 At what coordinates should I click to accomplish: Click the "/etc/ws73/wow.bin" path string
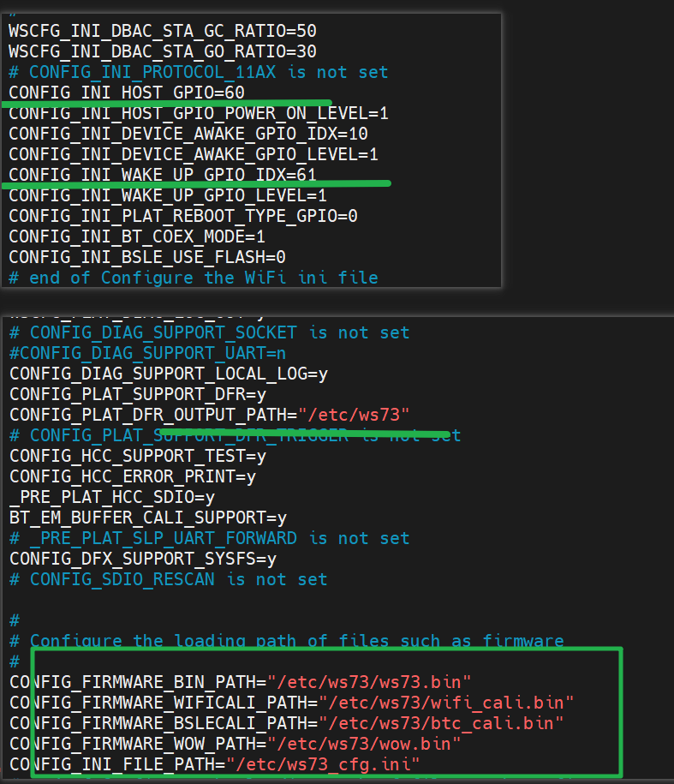click(364, 744)
